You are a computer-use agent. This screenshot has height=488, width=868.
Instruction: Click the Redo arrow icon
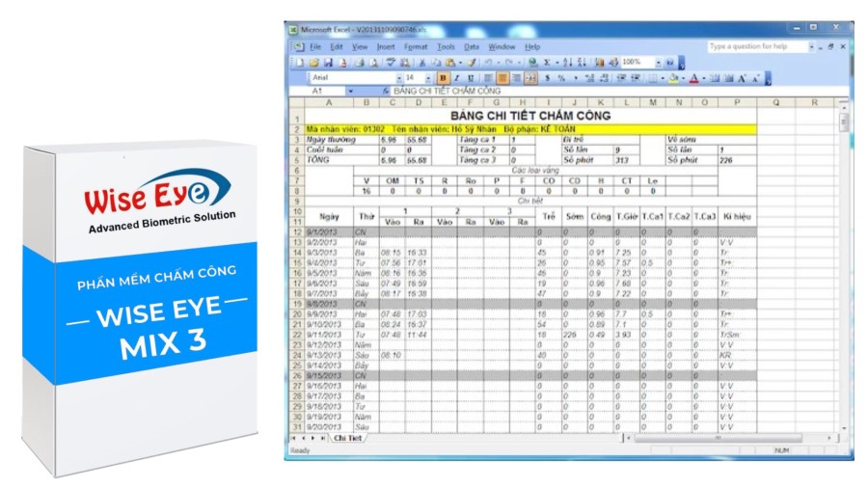click(508, 63)
